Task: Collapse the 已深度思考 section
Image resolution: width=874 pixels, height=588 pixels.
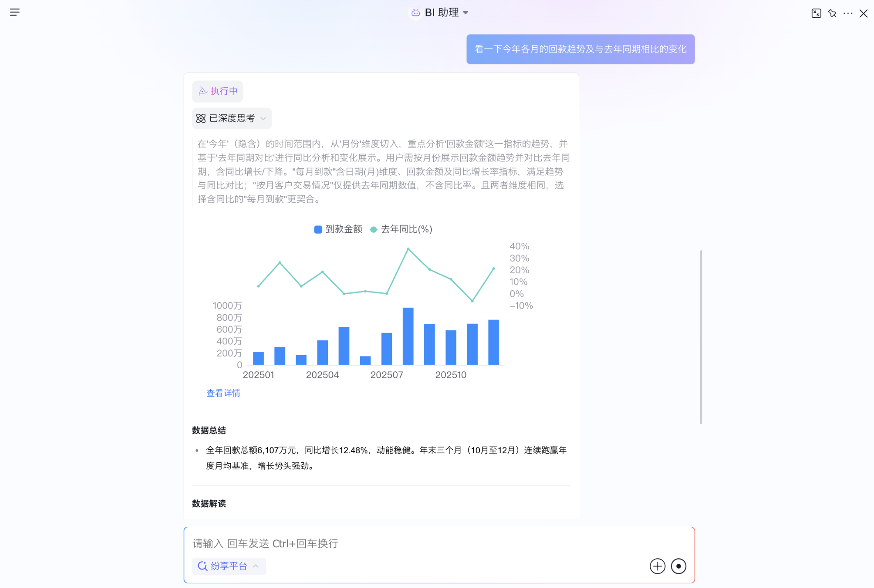Action: [x=263, y=119]
